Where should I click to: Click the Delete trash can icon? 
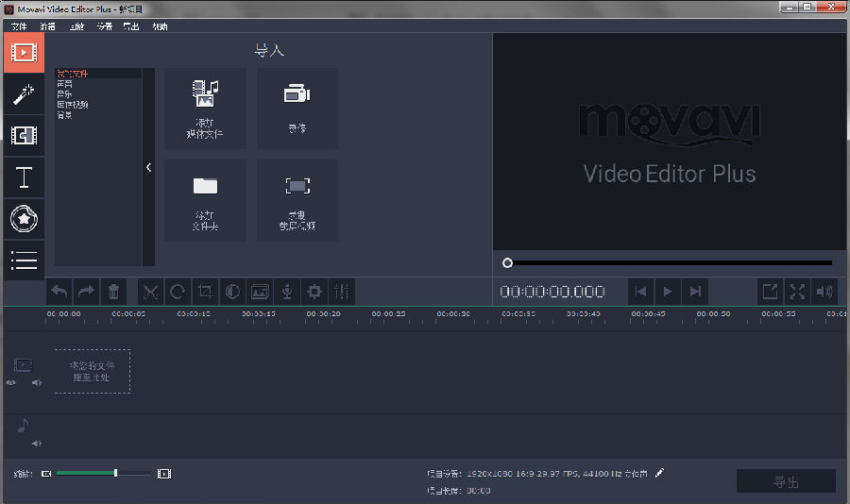(x=114, y=292)
